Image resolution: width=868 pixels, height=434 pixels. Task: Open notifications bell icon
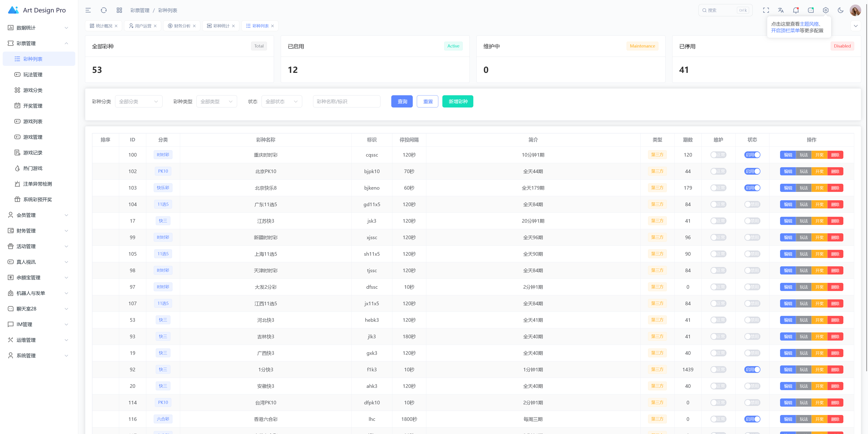click(796, 10)
